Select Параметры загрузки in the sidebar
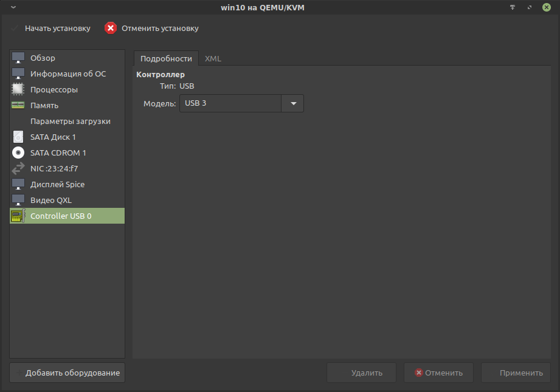560x392 pixels. pyautogui.click(x=70, y=121)
